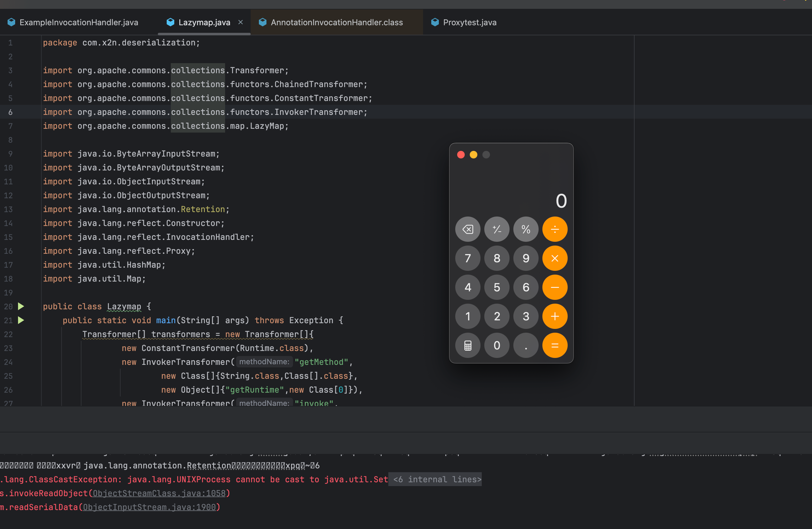812x529 pixels.
Task: Click the LazyMap import line
Action: (165, 126)
